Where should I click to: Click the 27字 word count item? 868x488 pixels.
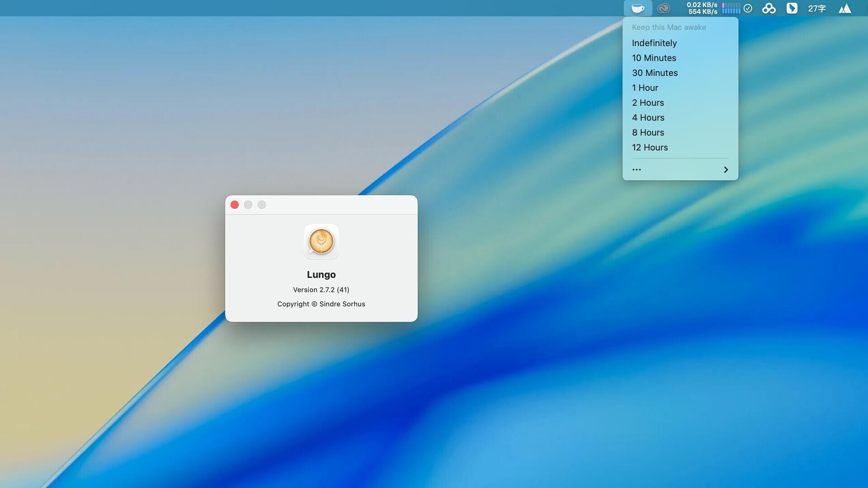click(x=816, y=8)
